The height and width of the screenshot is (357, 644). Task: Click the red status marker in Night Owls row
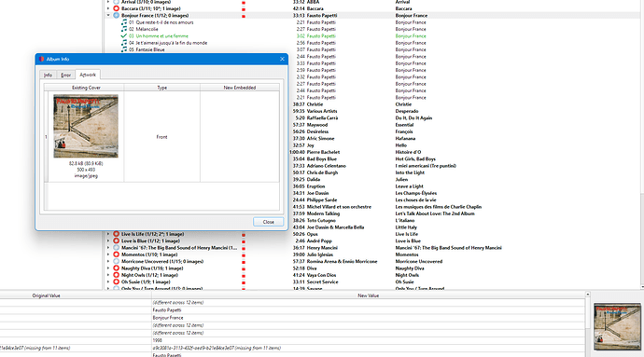click(x=244, y=276)
